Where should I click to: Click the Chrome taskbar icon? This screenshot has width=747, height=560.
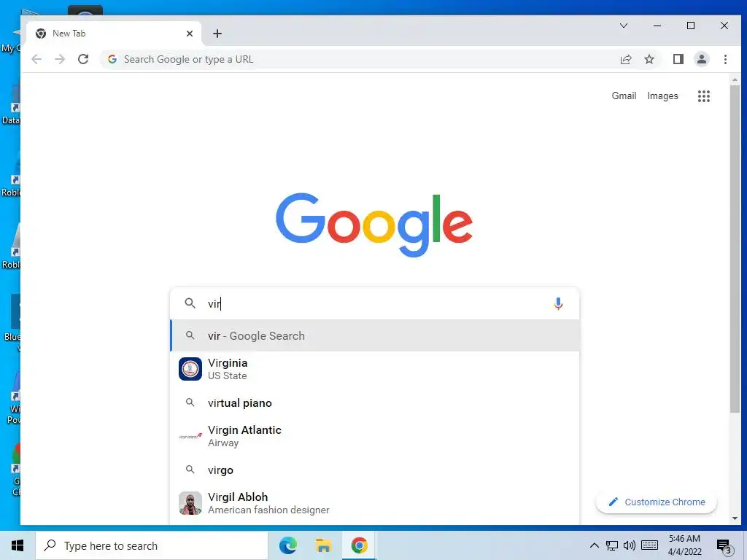click(359, 545)
